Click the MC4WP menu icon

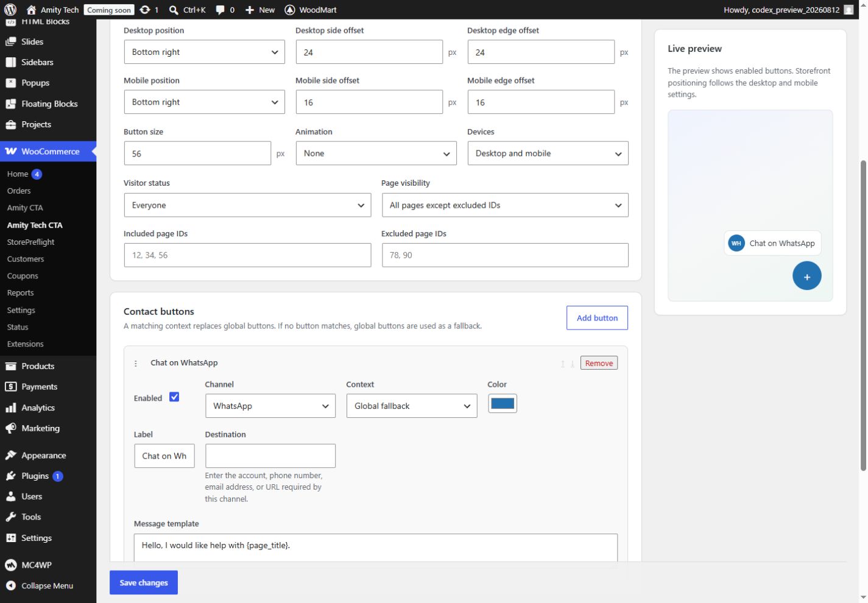(11, 565)
